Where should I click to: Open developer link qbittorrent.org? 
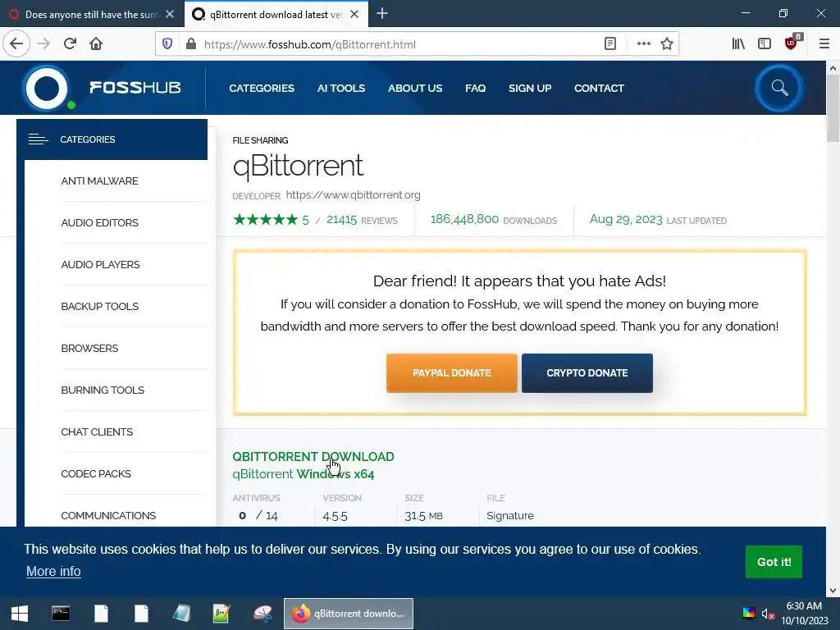(353, 195)
